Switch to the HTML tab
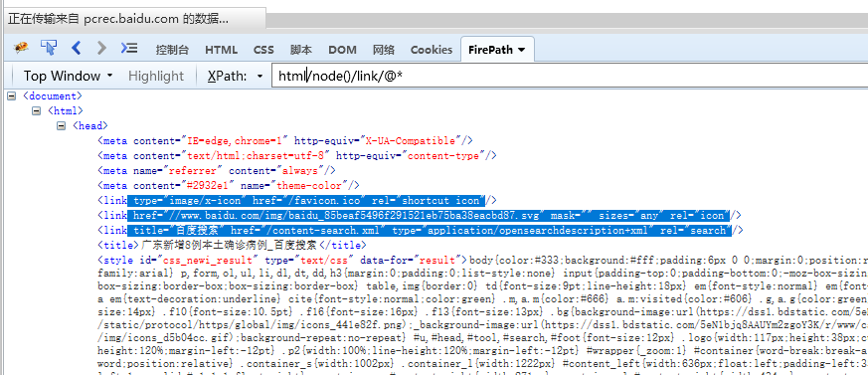This screenshot has height=375, width=868. (221, 50)
